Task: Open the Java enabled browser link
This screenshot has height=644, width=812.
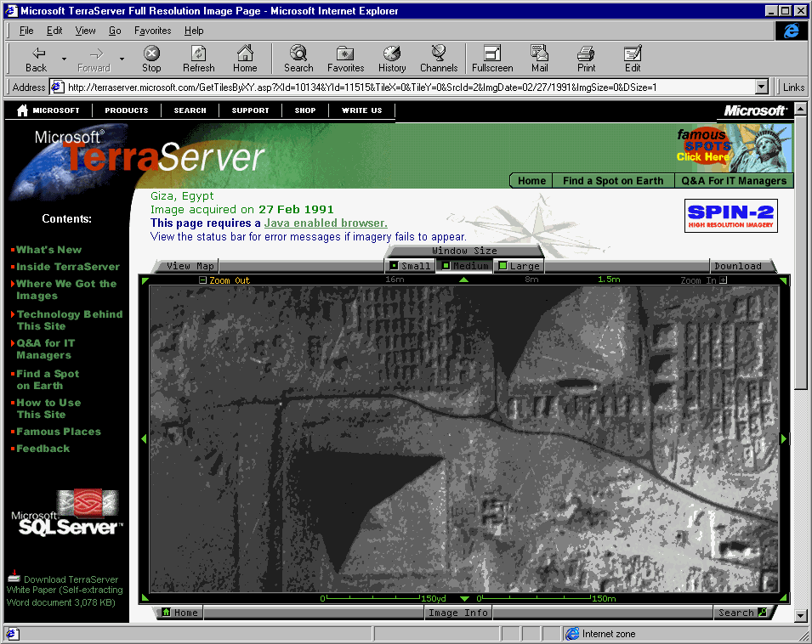Action: coord(326,223)
